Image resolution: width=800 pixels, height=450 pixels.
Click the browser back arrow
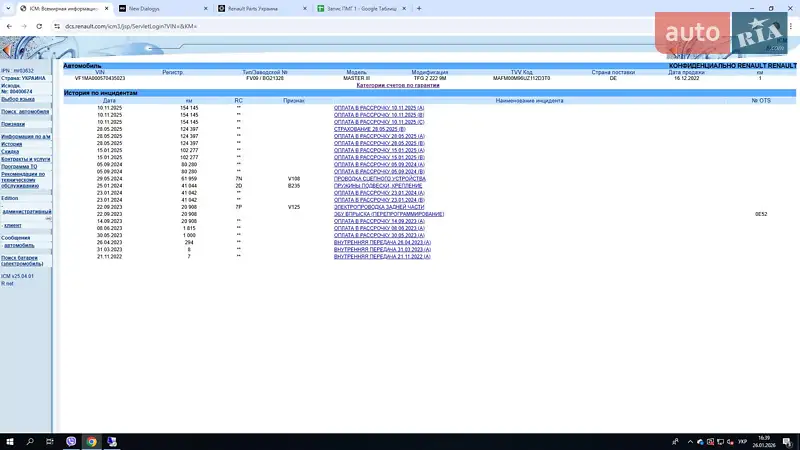pos(8,26)
